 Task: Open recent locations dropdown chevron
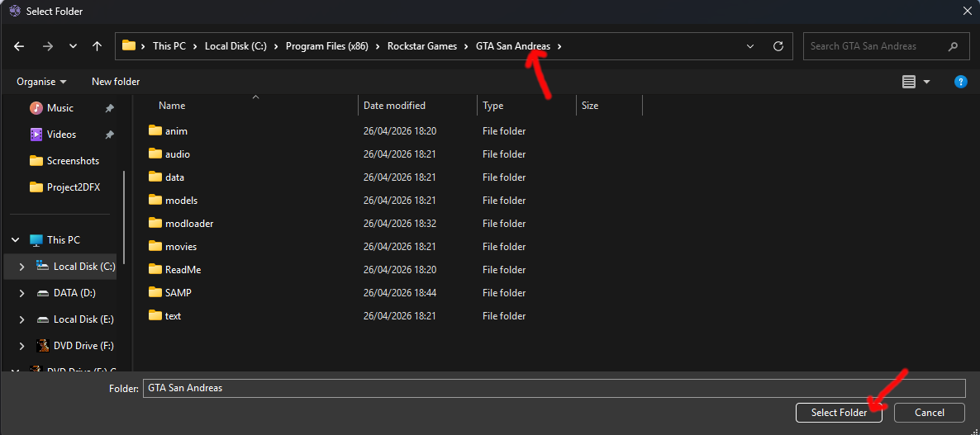click(x=73, y=46)
